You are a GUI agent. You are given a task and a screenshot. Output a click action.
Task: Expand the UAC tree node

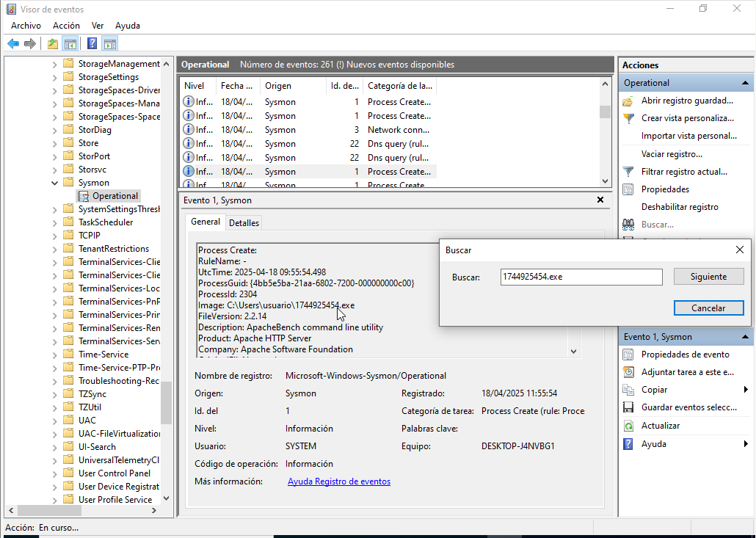click(54, 421)
